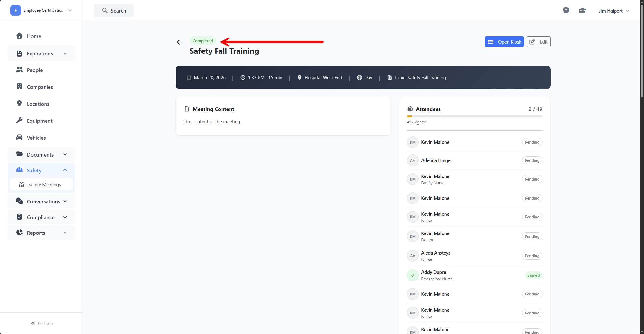Open the Jim Halpert user dropdown
This screenshot has width=644, height=334.
pyautogui.click(x=614, y=11)
